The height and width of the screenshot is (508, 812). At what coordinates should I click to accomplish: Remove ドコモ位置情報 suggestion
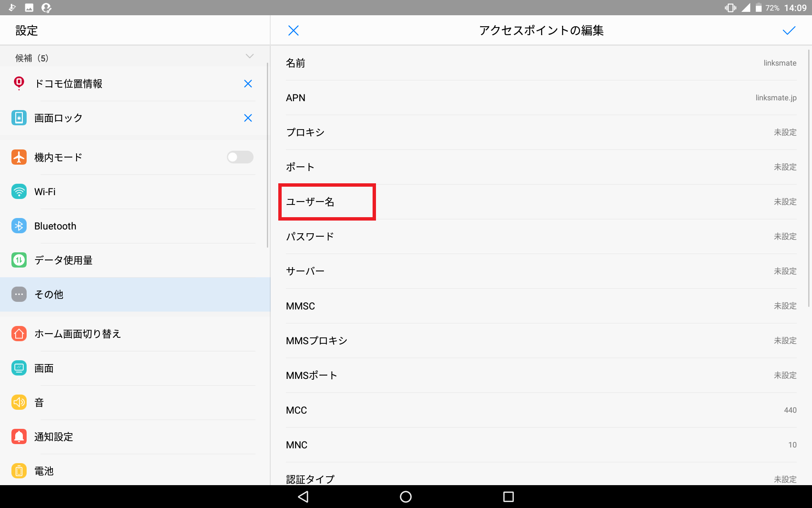[248, 84]
